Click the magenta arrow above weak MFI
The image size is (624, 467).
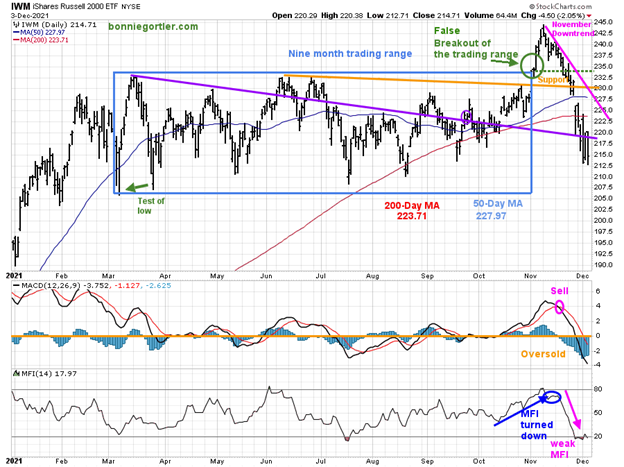(x=572, y=410)
